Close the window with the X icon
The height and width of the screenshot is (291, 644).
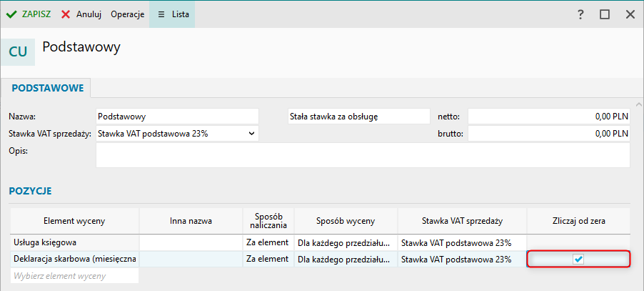(630, 14)
